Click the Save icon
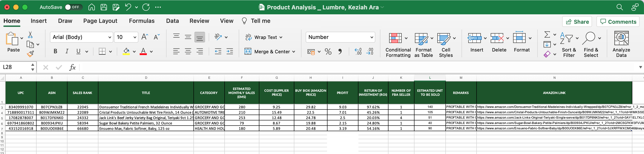 (104, 7)
